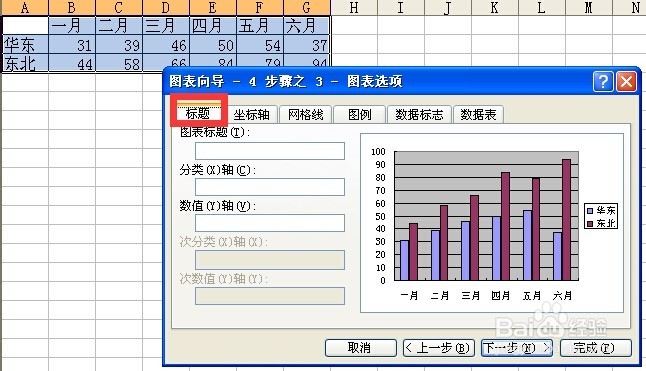Click the 数值(Y)轴 input field

(270, 223)
